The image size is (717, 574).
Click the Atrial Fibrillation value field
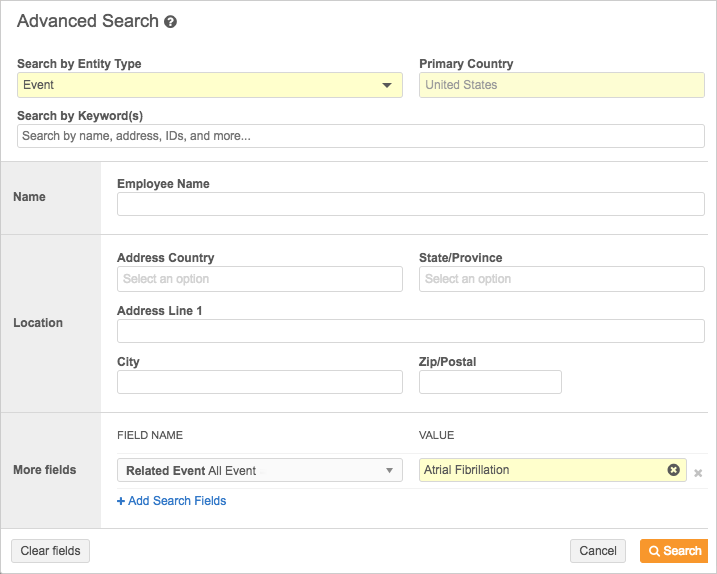540,470
